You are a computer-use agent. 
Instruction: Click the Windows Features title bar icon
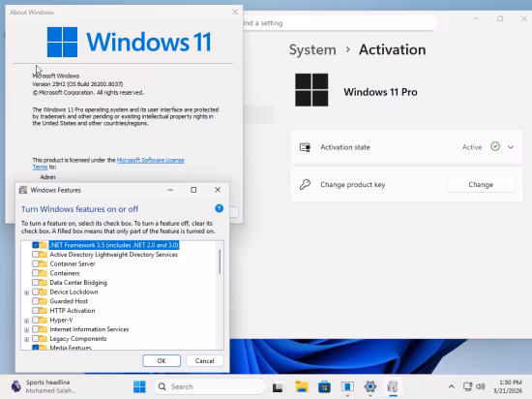coord(23,190)
